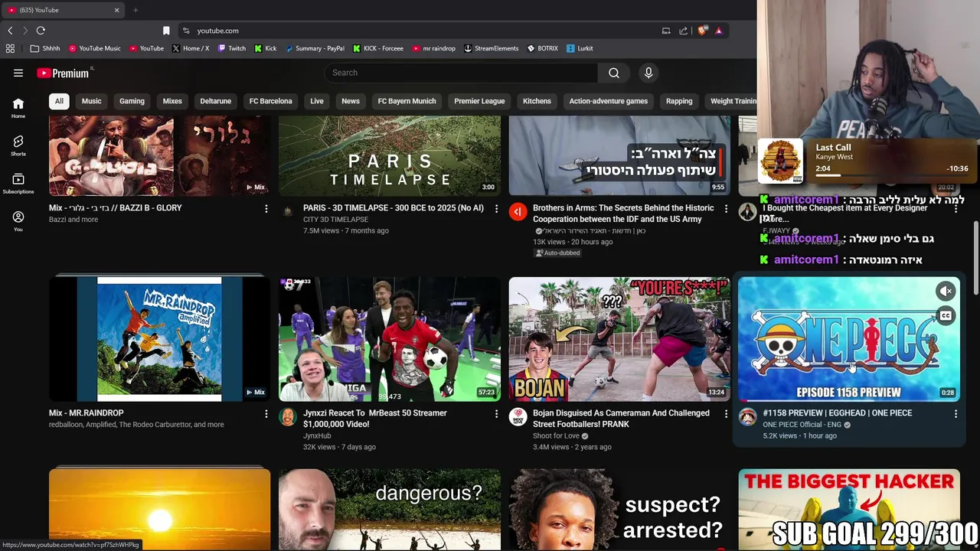
Task: Open MR.RAINDROP Amplified mix thumbnail
Action: click(x=160, y=339)
